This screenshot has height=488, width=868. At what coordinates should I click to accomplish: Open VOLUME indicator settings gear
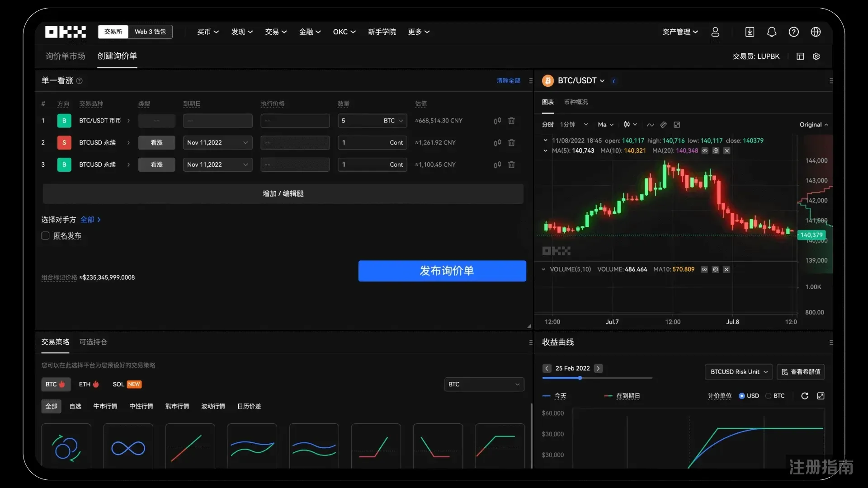(715, 269)
